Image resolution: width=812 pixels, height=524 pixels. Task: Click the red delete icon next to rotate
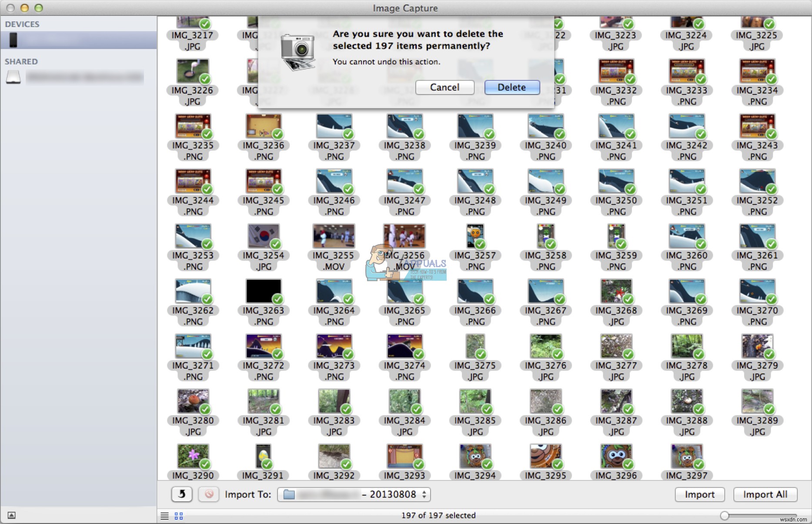[x=208, y=494]
